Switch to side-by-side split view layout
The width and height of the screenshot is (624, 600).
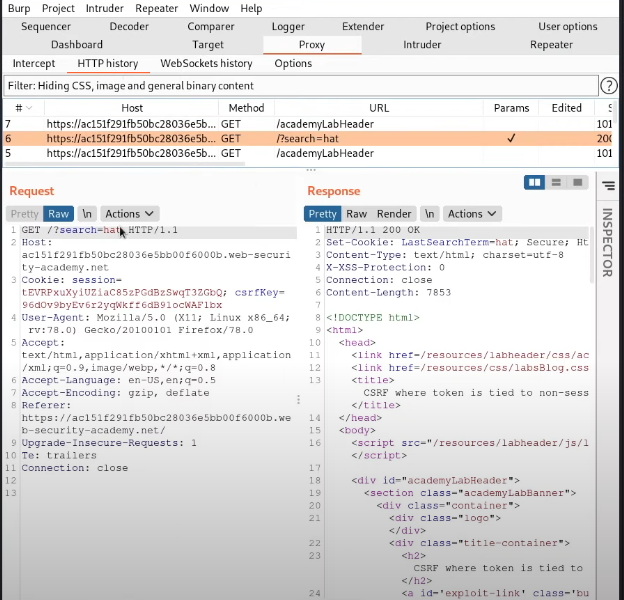[x=534, y=183]
